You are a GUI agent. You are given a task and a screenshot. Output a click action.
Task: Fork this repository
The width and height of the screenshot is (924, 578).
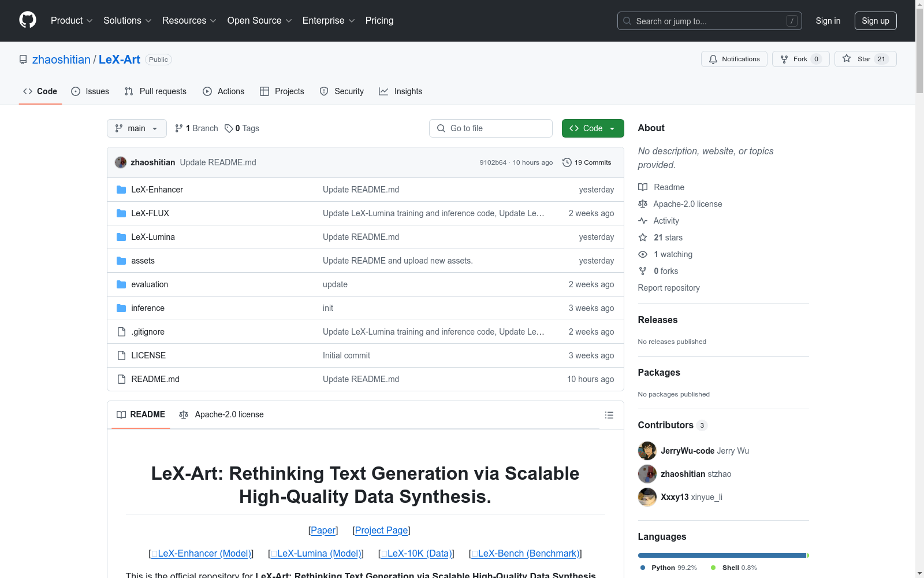pyautogui.click(x=800, y=59)
